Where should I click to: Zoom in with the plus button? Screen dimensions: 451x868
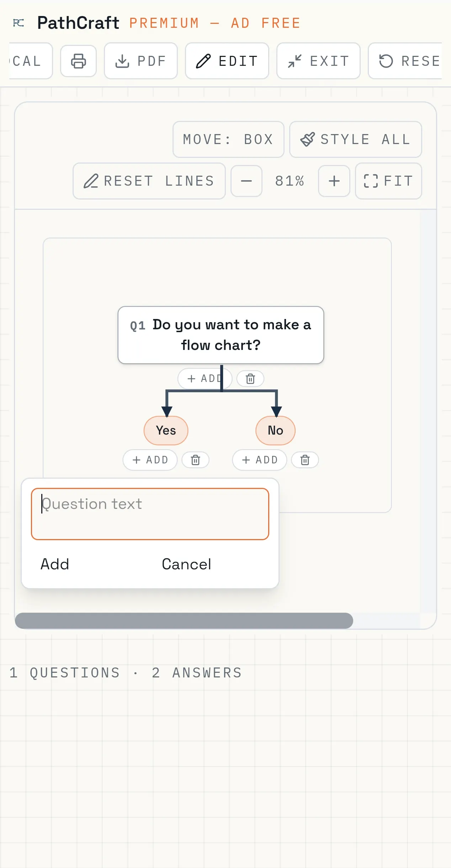pyautogui.click(x=334, y=181)
